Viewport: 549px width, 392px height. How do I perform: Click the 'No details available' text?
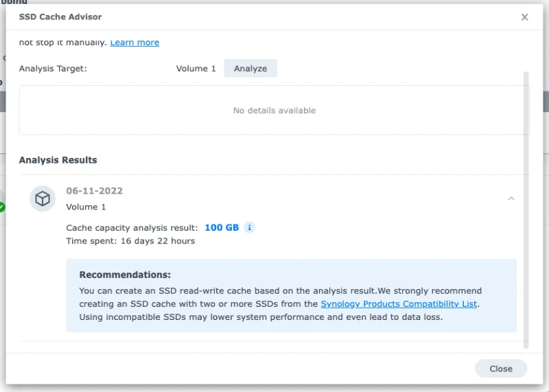pos(274,111)
